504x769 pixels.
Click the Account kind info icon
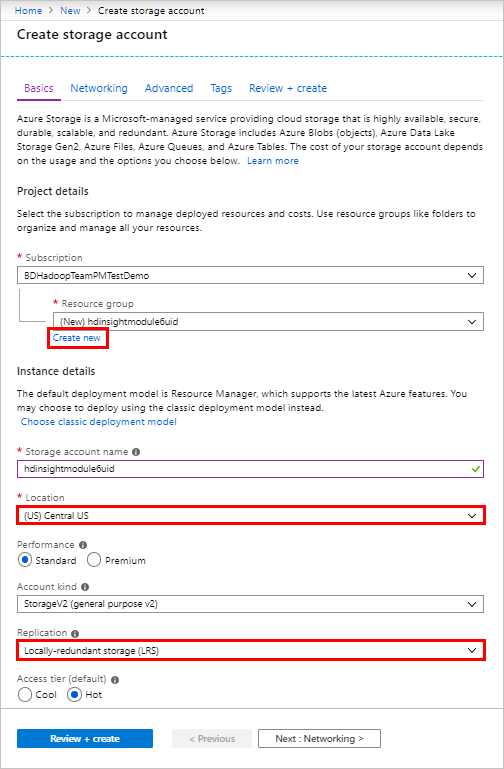(85, 587)
